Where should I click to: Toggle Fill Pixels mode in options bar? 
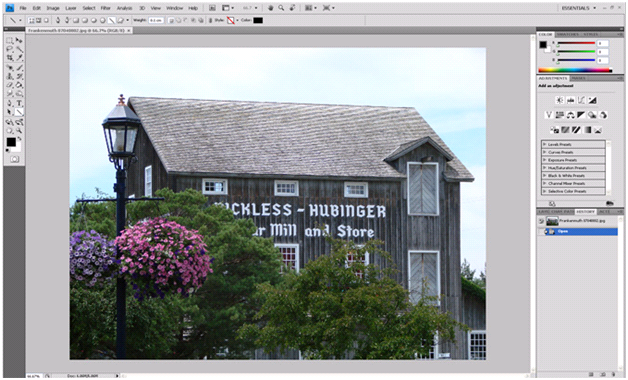coord(46,20)
